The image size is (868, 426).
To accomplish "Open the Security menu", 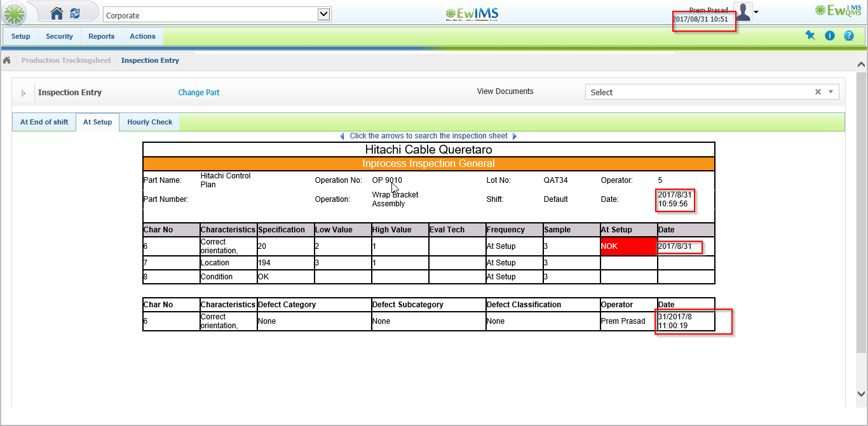I will (60, 36).
